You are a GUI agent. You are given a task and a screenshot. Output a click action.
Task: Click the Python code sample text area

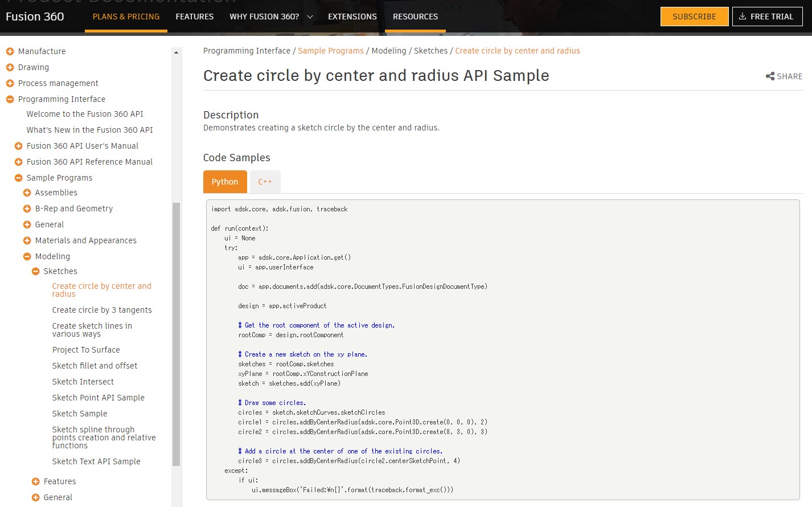point(503,350)
